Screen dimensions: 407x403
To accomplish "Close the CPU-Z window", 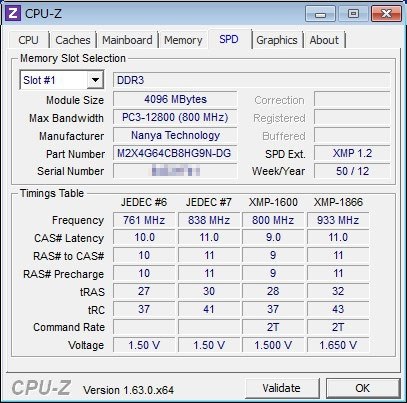I will [x=386, y=14].
